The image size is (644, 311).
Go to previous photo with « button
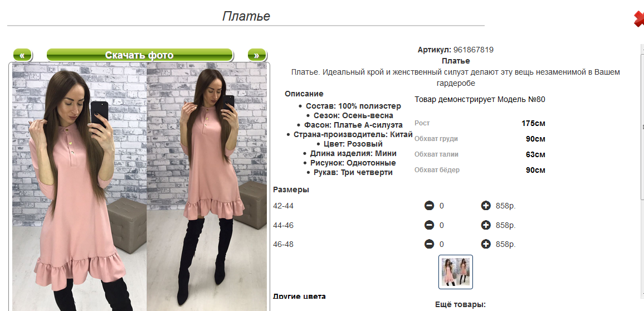(x=22, y=55)
